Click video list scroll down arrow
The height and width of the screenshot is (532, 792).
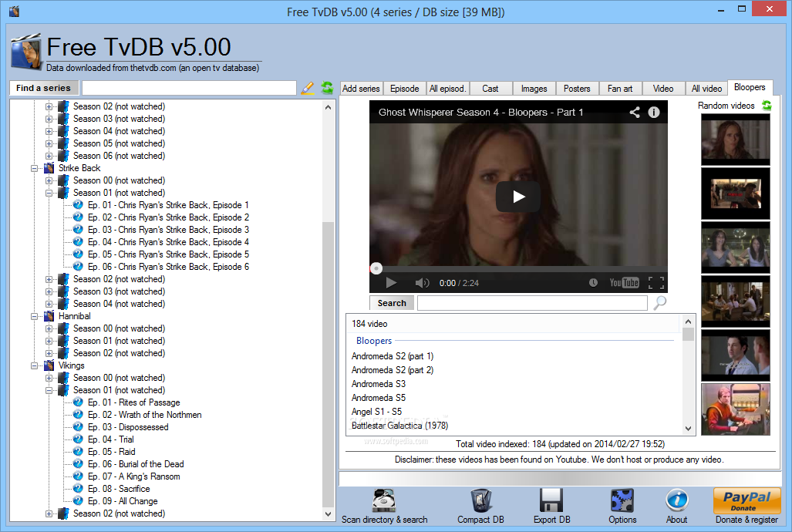688,429
